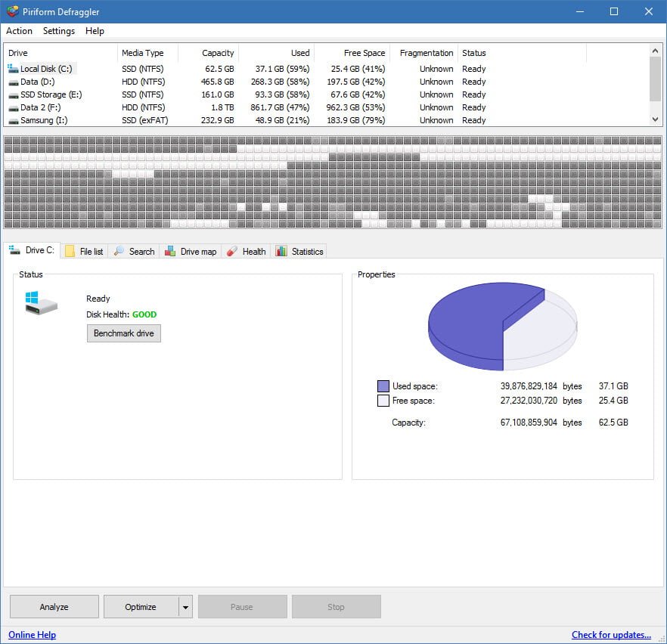
Task: Click the '39,876,829,184' used bytes value
Action: pyautogui.click(x=529, y=386)
